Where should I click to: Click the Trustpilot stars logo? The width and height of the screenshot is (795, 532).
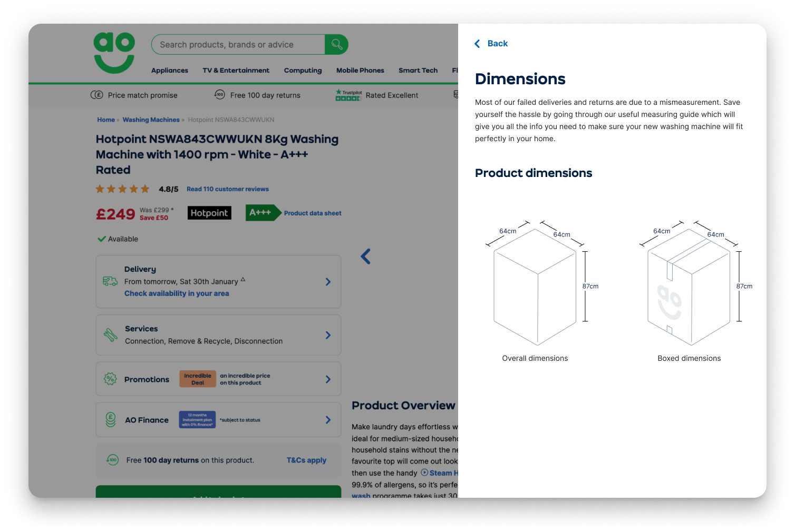348,95
